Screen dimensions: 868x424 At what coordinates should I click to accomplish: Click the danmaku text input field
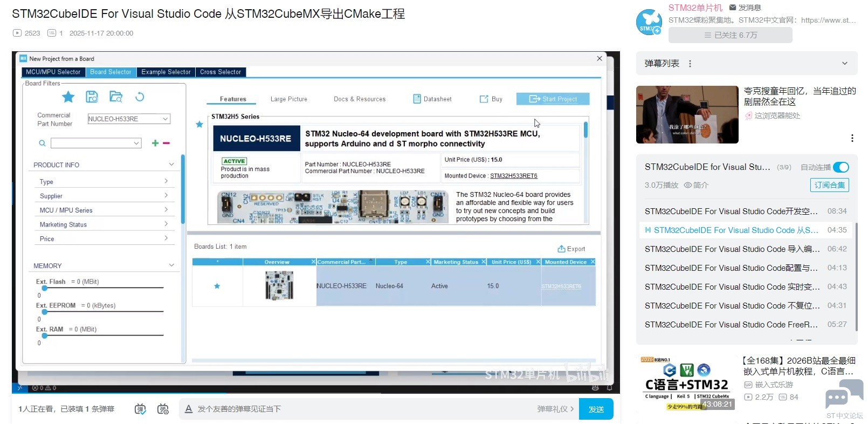pos(364,409)
